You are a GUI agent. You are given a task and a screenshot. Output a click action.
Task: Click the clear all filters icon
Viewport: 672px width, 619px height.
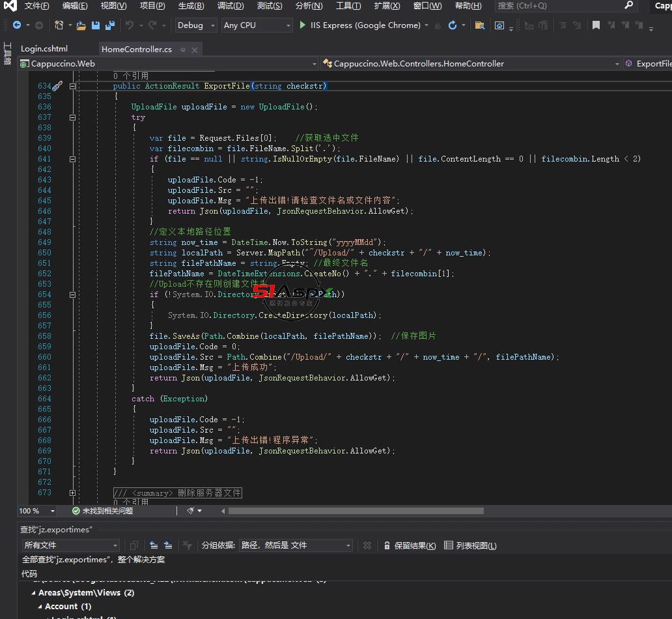(187, 545)
